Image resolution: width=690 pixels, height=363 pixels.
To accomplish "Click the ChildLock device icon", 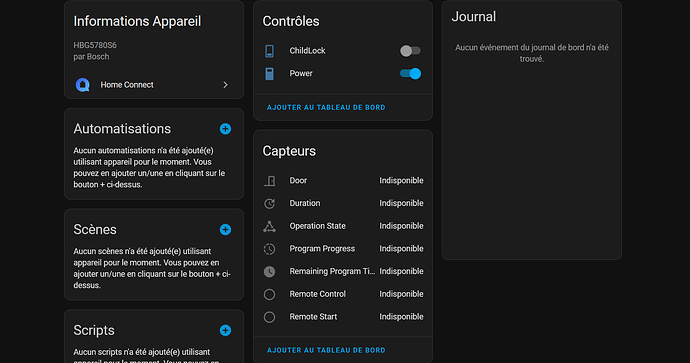I will coord(269,51).
